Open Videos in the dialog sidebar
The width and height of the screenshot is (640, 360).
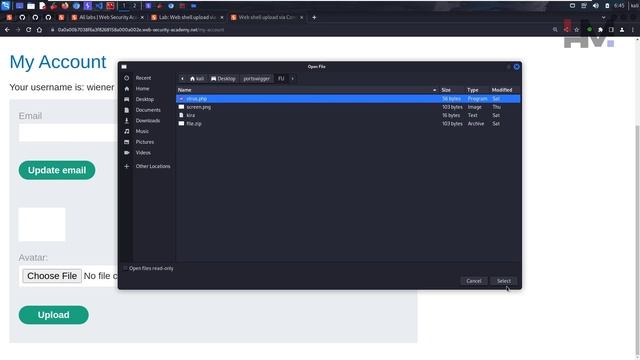143,152
